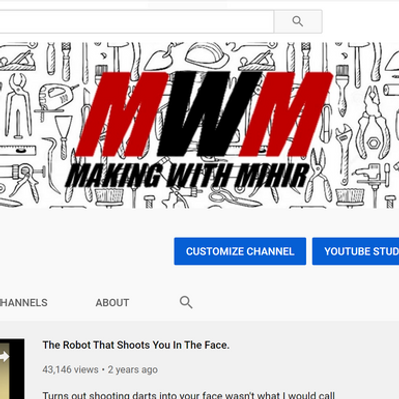Click the red and black MWM logo
Image resolution: width=399 pixels, height=399 pixels.
click(x=204, y=114)
